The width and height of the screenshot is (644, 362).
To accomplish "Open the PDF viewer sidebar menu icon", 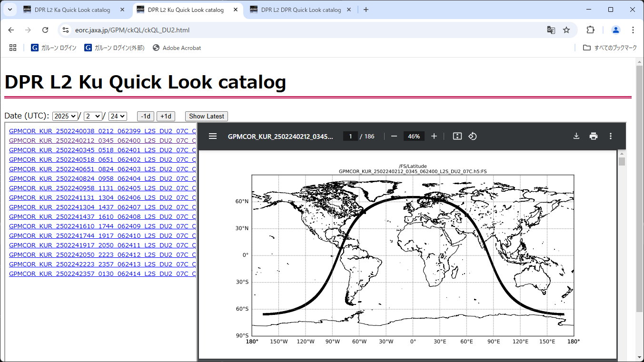I will pos(213,136).
